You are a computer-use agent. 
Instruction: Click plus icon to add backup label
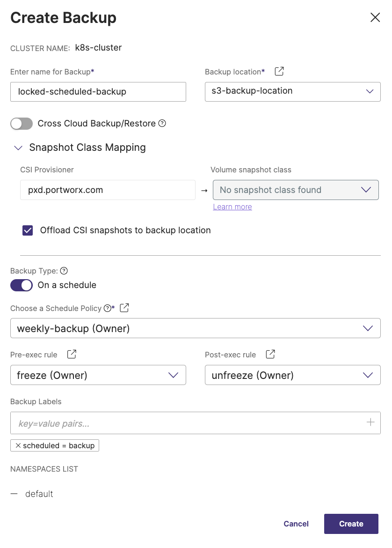point(370,422)
